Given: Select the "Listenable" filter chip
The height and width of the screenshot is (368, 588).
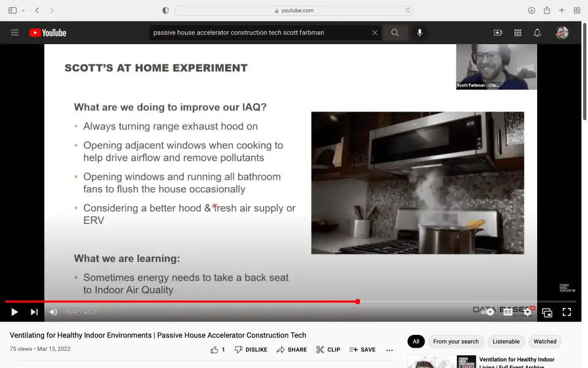Looking at the screenshot, I should pos(506,342).
